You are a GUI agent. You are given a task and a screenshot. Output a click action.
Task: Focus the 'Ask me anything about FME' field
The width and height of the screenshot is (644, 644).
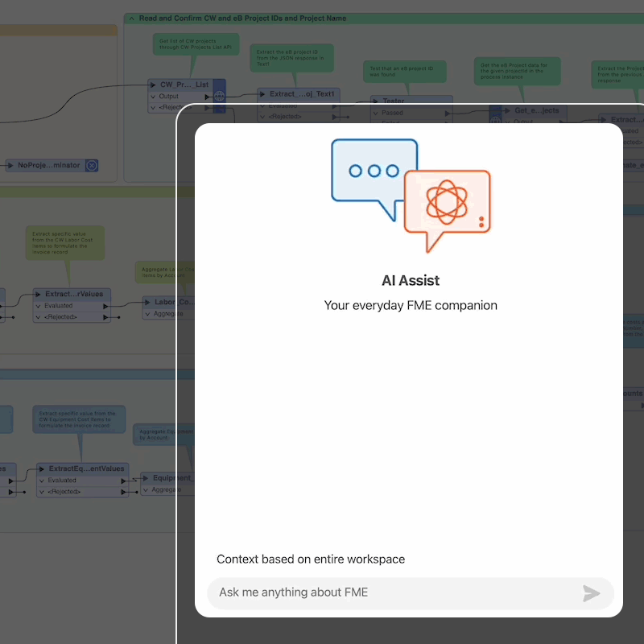tap(411, 593)
